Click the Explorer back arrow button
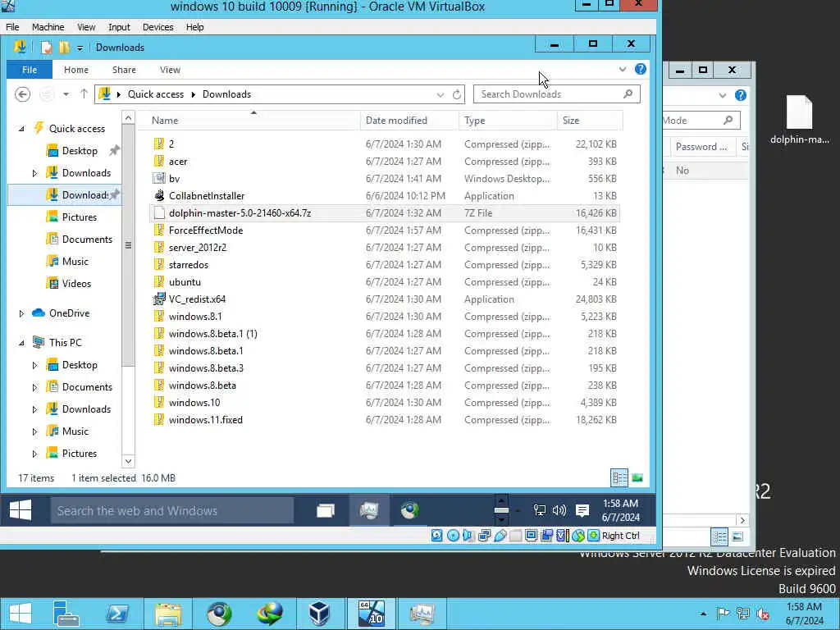Viewport: 840px width, 630px height. pyautogui.click(x=22, y=94)
